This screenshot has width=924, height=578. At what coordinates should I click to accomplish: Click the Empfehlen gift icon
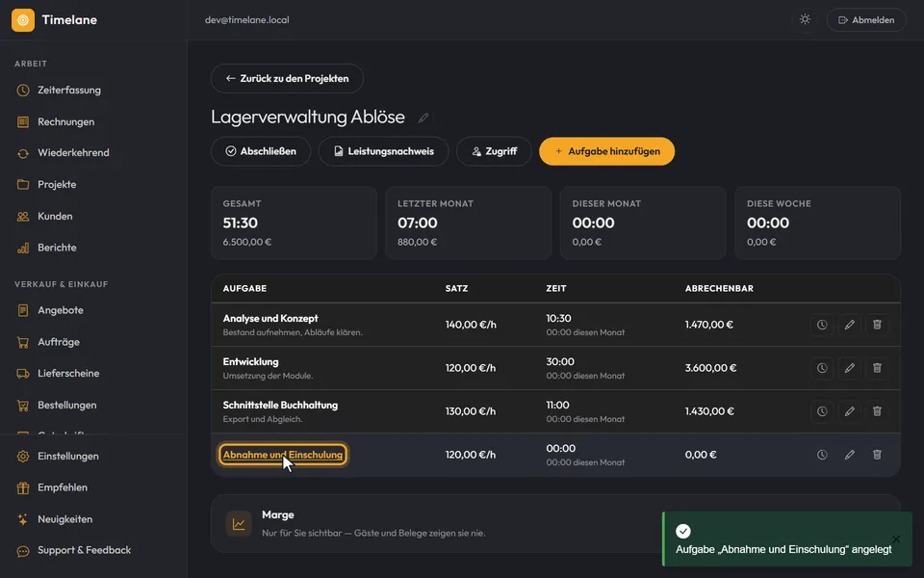(x=23, y=487)
